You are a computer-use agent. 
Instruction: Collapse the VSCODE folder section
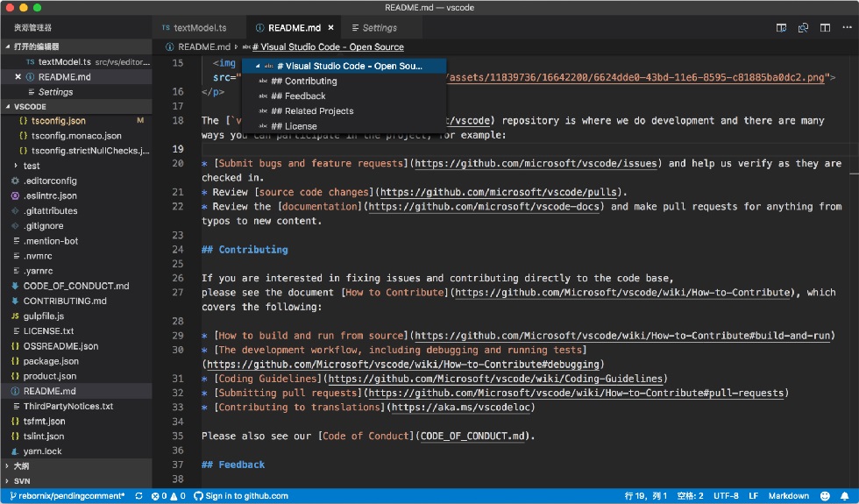76,106
